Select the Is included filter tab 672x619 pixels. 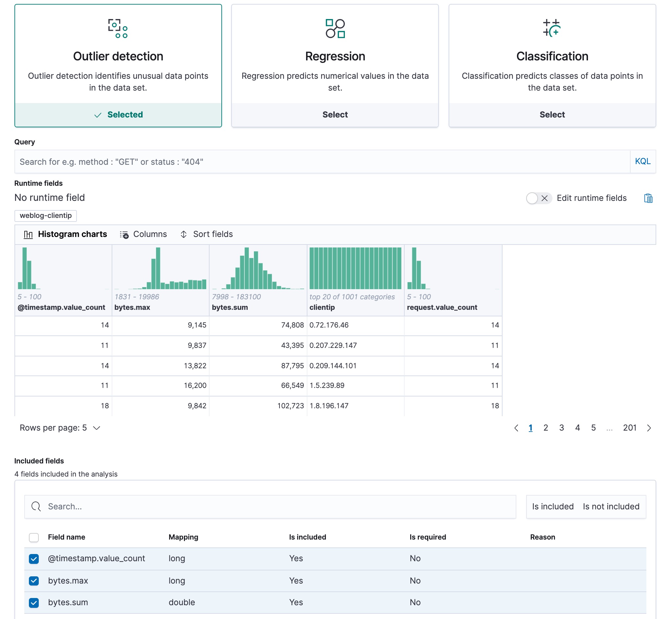[x=552, y=506]
